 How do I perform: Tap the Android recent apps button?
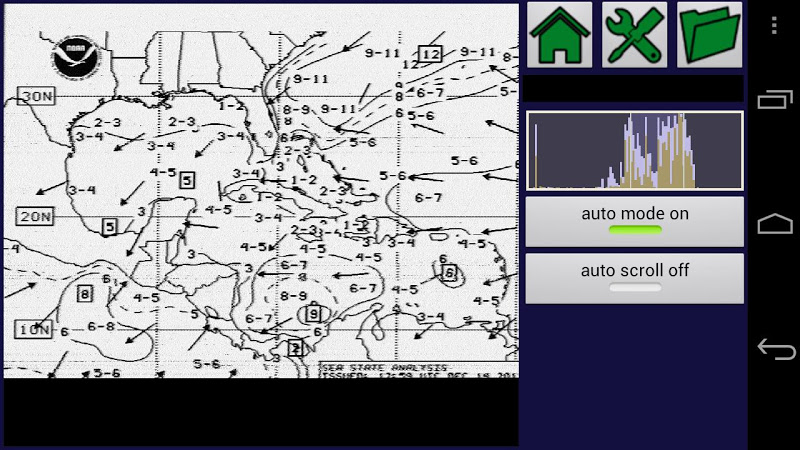(x=774, y=99)
